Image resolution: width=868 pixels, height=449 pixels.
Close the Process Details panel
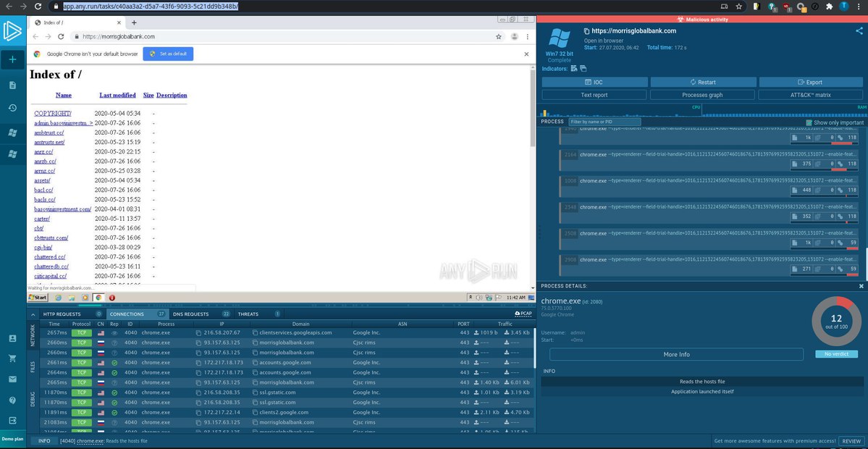pyautogui.click(x=861, y=286)
